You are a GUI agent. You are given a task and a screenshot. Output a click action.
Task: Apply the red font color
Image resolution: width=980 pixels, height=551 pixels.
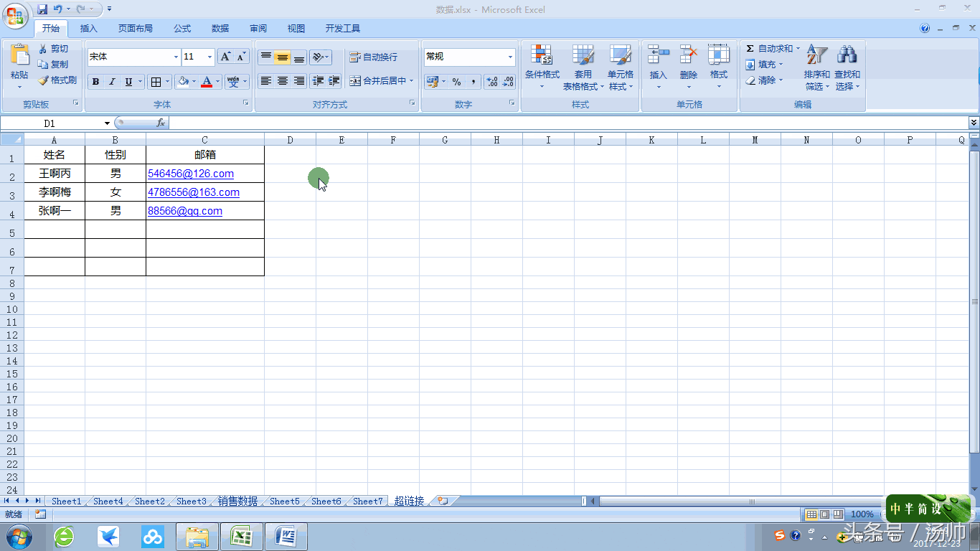coord(207,82)
